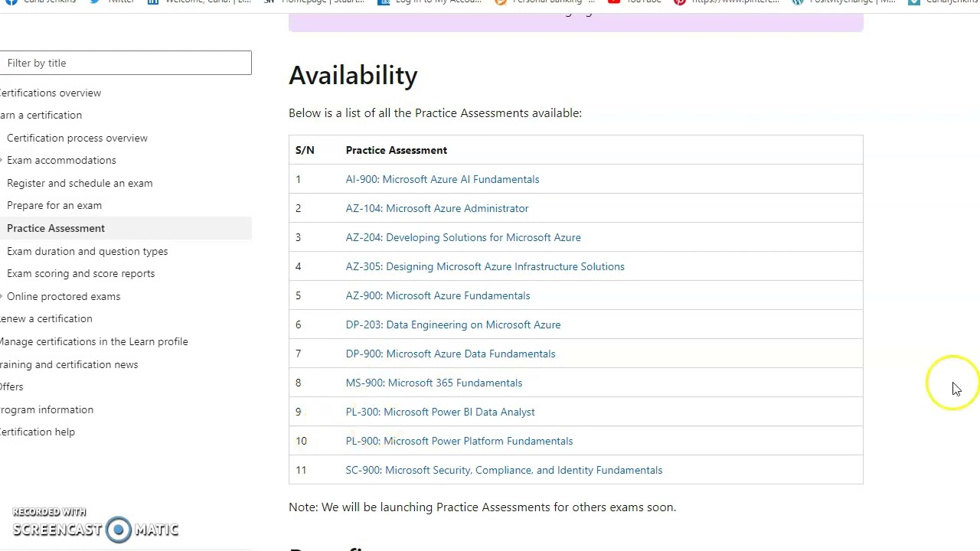Open Training and certification news item

point(69,364)
